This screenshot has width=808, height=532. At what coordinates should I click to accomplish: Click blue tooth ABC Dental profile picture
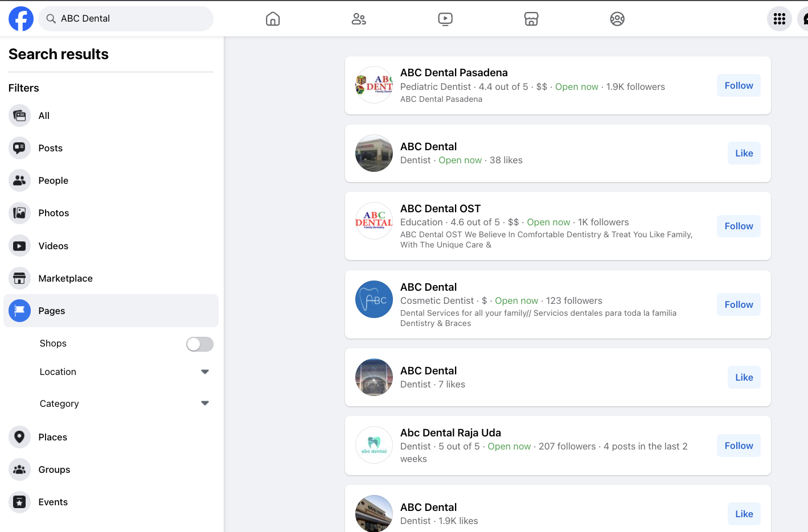click(x=374, y=299)
